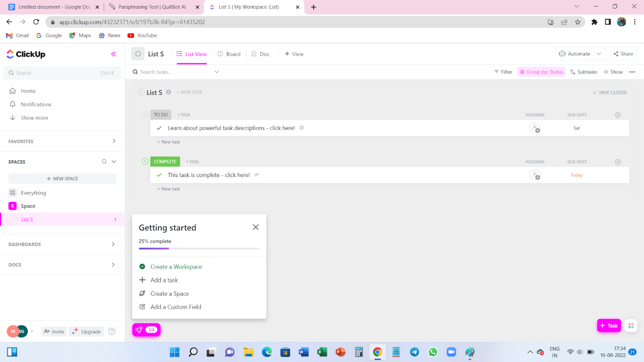Collapse the Complete status group
This screenshot has width=644, height=362.
pyautogui.click(x=145, y=161)
